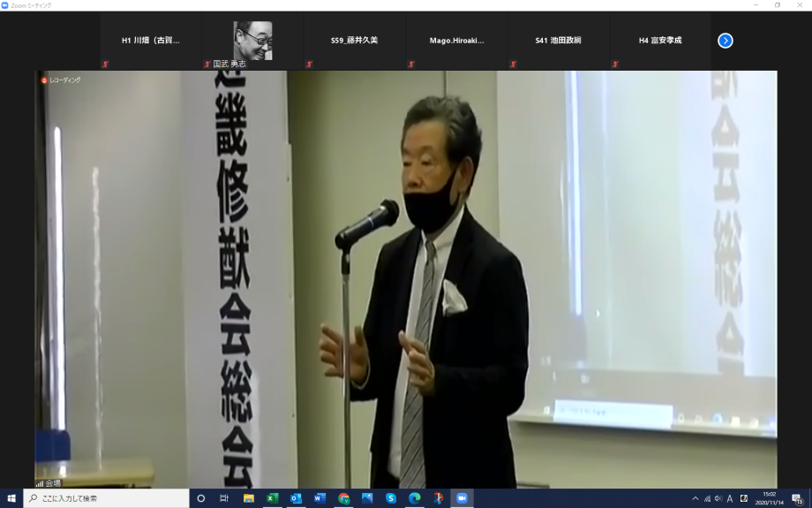812x508 pixels.
Task: Click the red recording indicator icon
Action: click(44, 80)
